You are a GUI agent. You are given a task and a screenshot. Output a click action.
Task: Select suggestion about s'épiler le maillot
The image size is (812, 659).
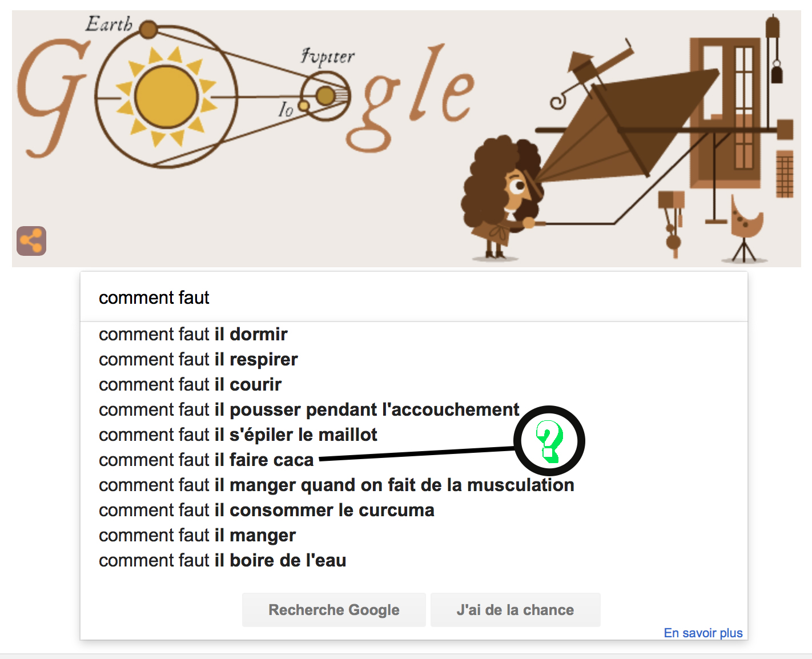[238, 435]
